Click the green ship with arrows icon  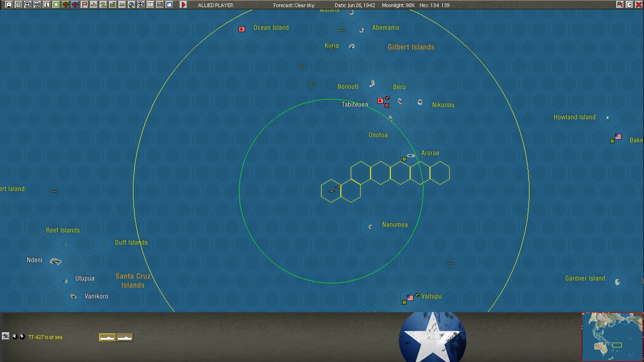[x=122, y=5]
